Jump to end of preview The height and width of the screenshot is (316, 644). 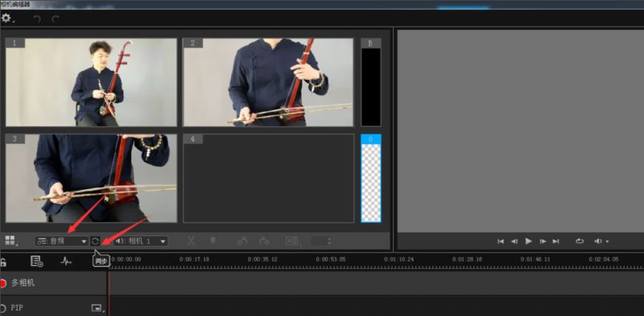555,241
